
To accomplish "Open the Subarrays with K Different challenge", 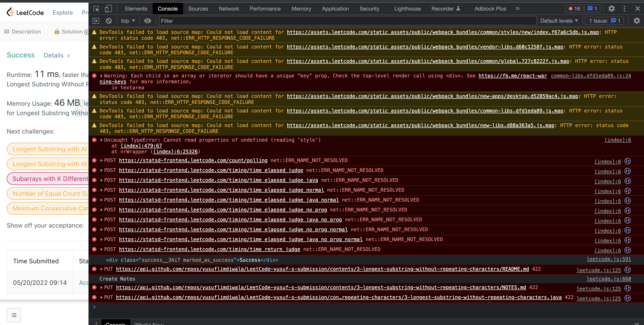I will point(48,179).
